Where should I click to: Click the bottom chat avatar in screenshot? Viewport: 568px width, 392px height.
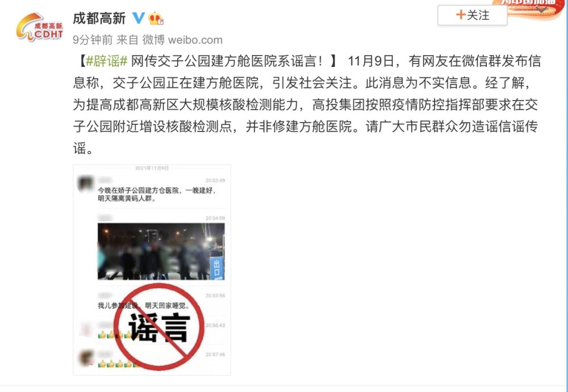(x=86, y=359)
